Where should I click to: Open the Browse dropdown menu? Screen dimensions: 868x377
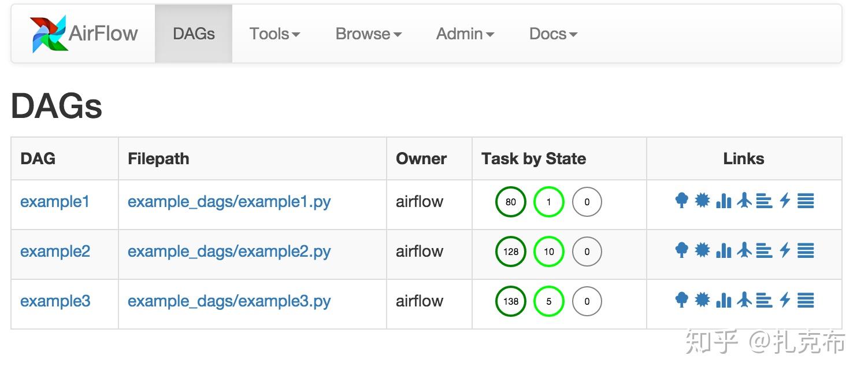(x=368, y=34)
